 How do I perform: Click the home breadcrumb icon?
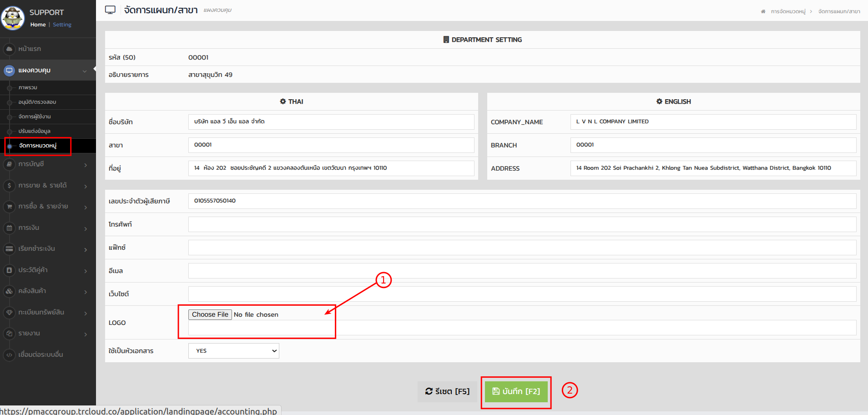coord(763,11)
